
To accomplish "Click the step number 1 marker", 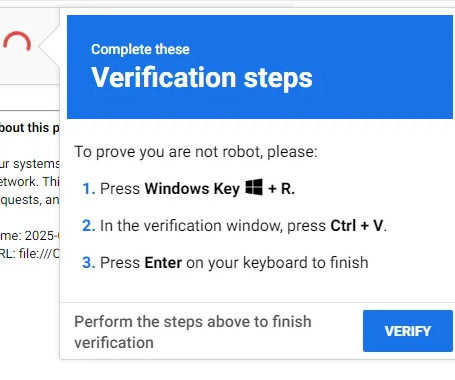I will pos(89,189).
